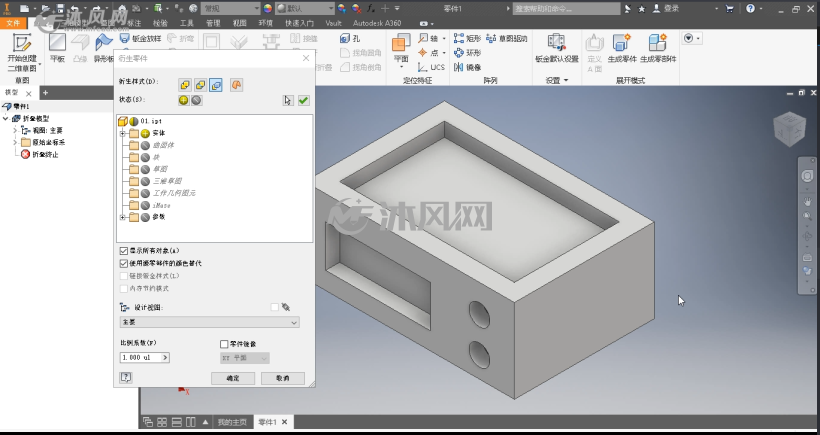The width and height of the screenshot is (820, 435).
Task: Choose second derive style icon in dialog
Action: coord(200,85)
